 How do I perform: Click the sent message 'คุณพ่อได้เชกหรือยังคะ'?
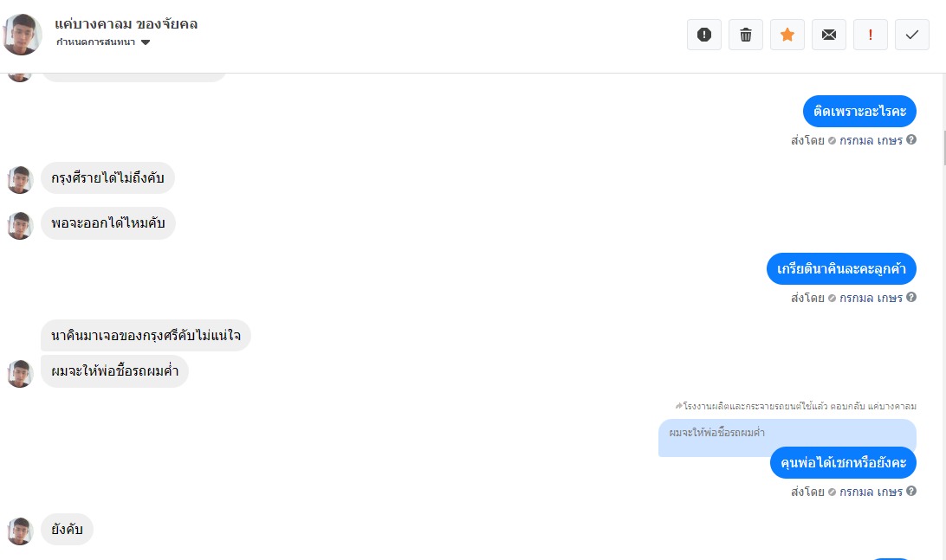[843, 463]
